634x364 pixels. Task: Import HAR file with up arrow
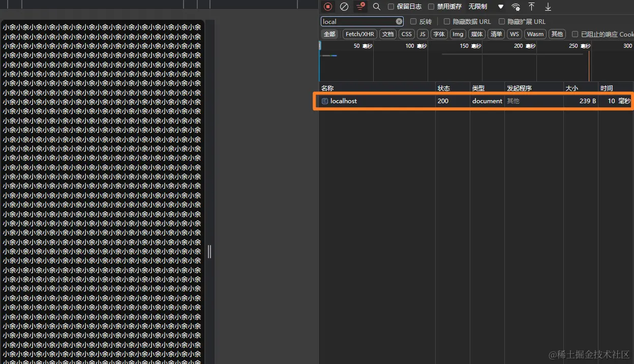532,7
